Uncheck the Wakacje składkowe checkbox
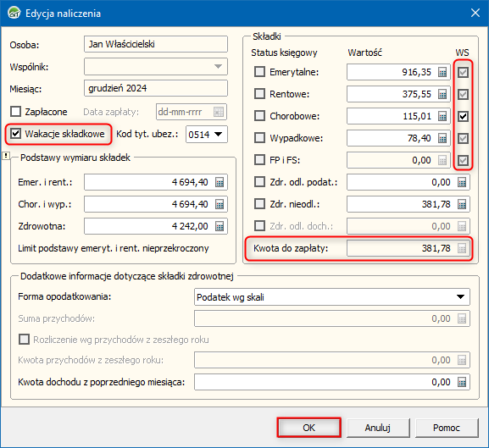This screenshot has width=489, height=448. pos(15,134)
